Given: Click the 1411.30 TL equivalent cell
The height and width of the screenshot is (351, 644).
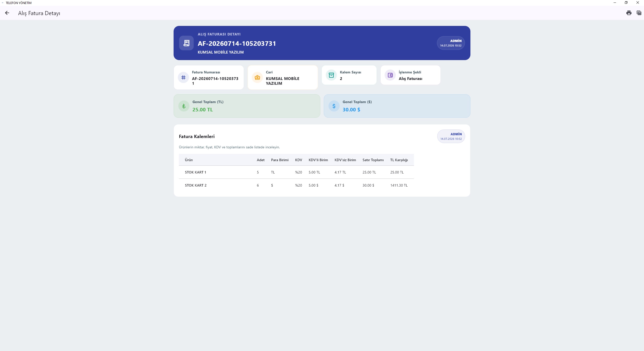Looking at the screenshot, I should (x=399, y=185).
